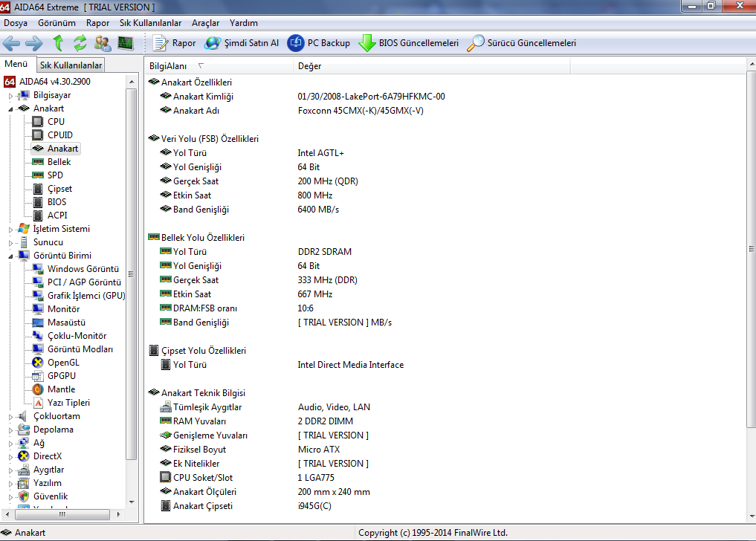Expand the Sunucu tree node

(11, 243)
